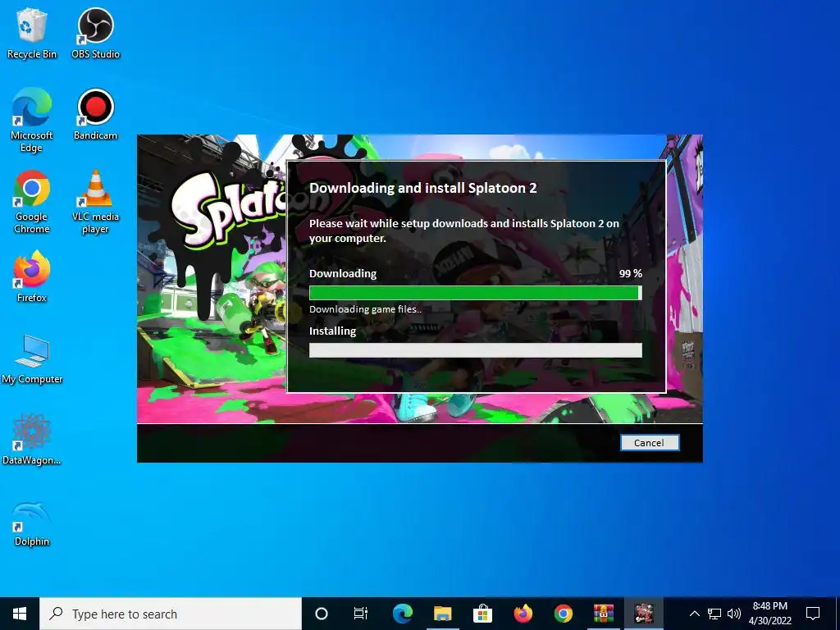Select the Google Chrome desktop shortcut
The image size is (840, 630).
coord(32,203)
